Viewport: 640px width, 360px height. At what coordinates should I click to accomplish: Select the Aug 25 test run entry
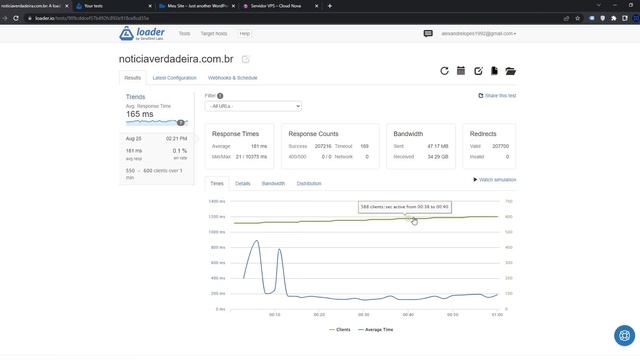156,158
